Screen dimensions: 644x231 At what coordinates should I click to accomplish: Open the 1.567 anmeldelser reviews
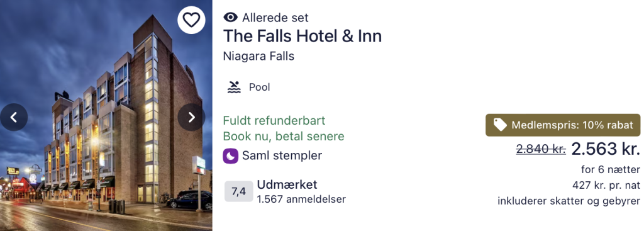coord(301,200)
